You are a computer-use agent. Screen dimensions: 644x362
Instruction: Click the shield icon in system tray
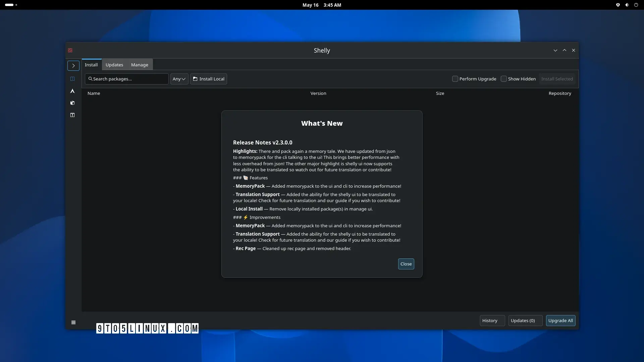point(618,5)
